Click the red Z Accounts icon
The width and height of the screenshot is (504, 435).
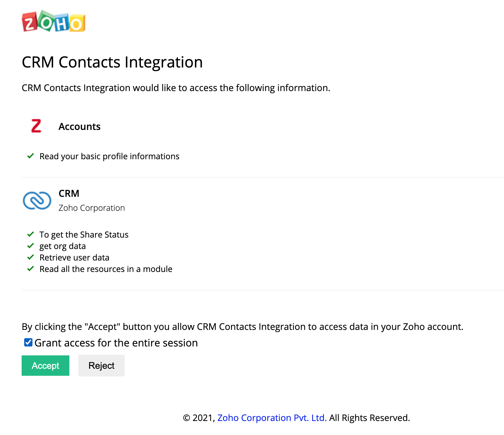[x=36, y=126]
